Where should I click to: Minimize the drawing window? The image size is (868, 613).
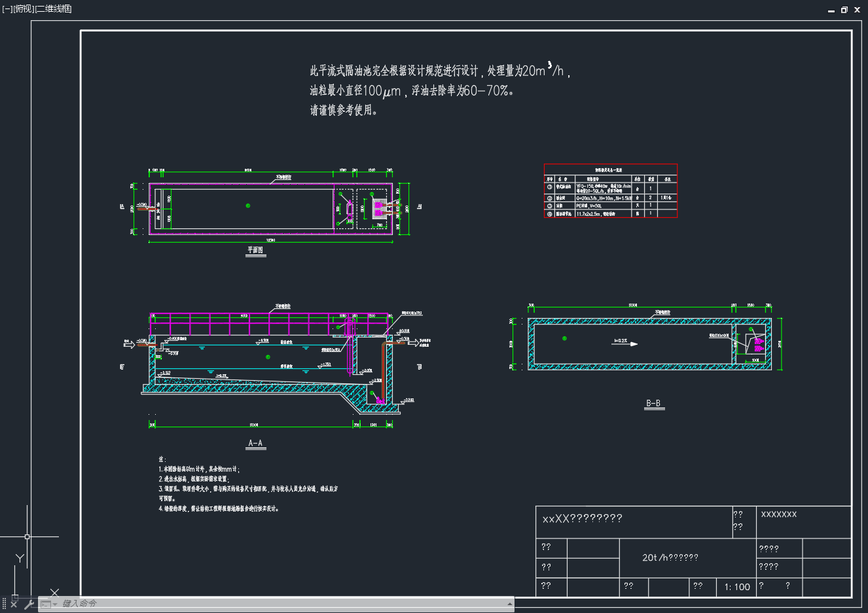(831, 10)
